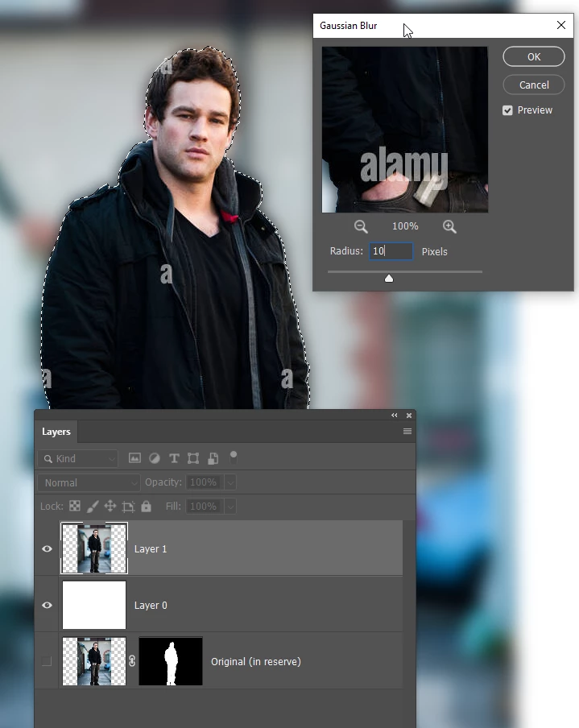This screenshot has height=728, width=579.
Task: Open Layers panel menu icon
Action: click(x=407, y=432)
